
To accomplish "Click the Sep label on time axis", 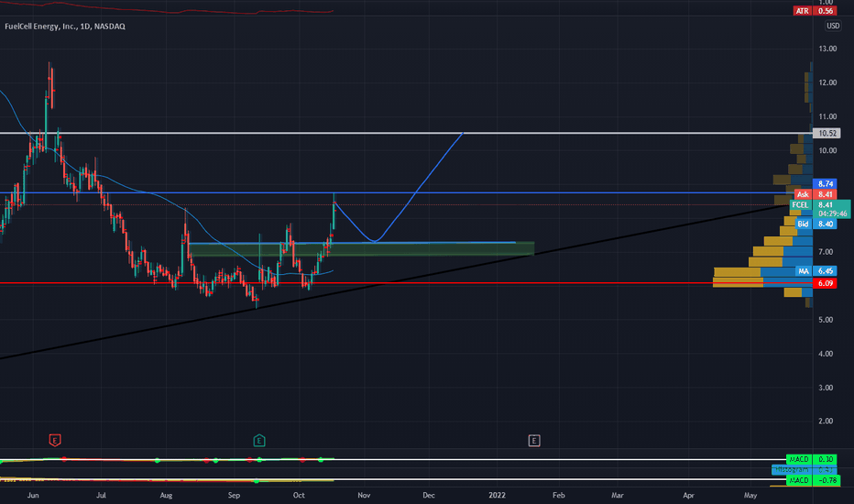I will [234, 495].
